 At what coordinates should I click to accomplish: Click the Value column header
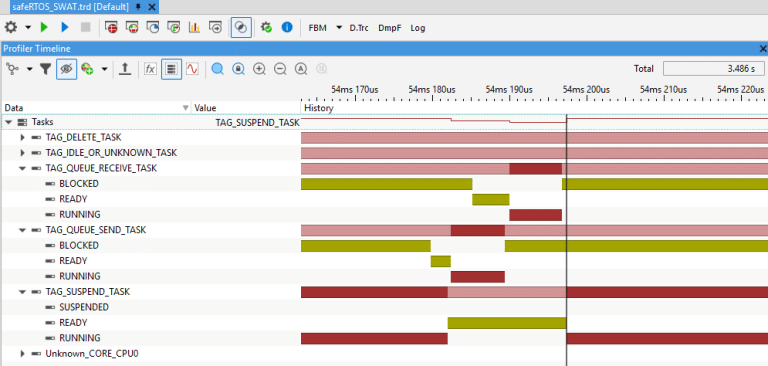(246, 108)
